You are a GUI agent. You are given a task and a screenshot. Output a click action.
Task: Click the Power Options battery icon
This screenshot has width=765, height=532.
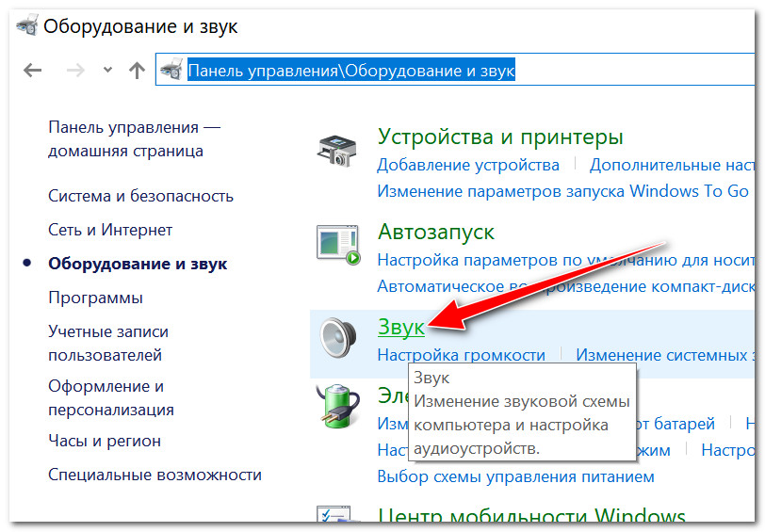[337, 406]
